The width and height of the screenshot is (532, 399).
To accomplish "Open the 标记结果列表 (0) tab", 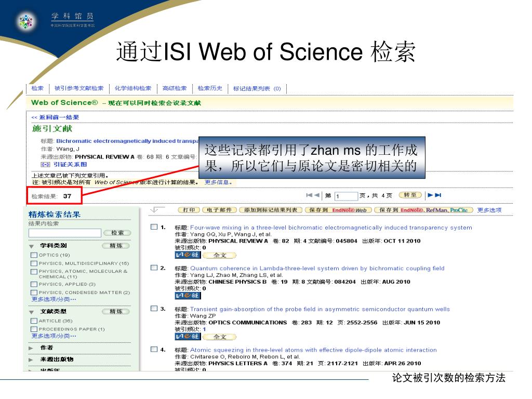I will click(257, 88).
